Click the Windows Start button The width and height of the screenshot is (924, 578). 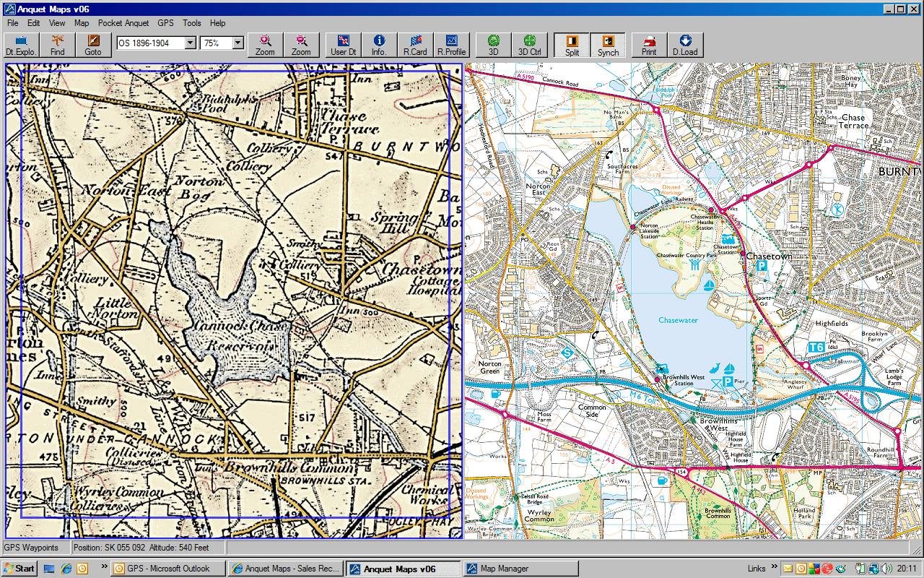19,569
